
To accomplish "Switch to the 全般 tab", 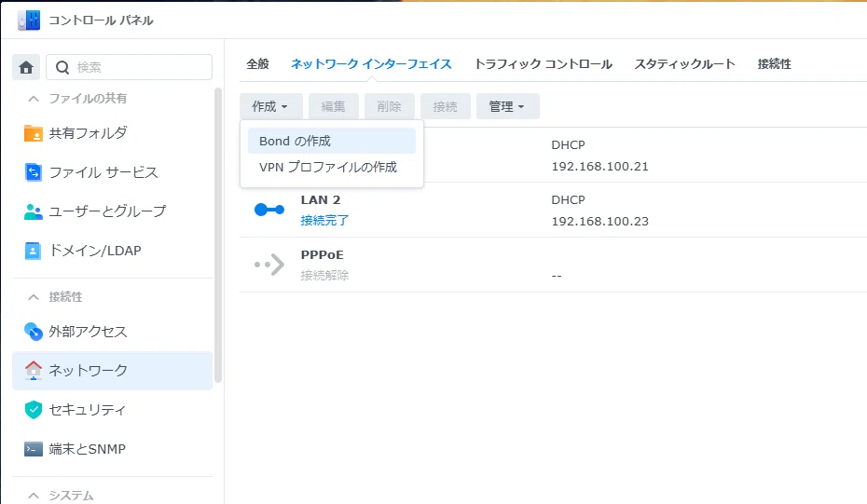I will [x=257, y=64].
